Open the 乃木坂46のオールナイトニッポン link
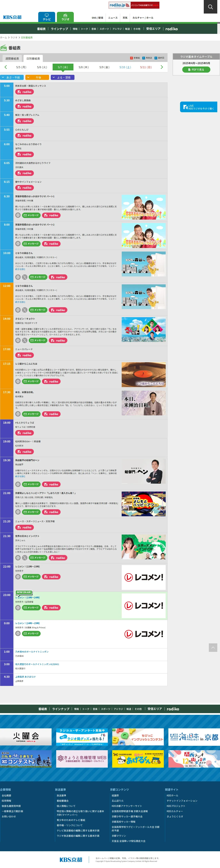Image resolution: width=220 pixels, height=868 pixels. click(32, 652)
